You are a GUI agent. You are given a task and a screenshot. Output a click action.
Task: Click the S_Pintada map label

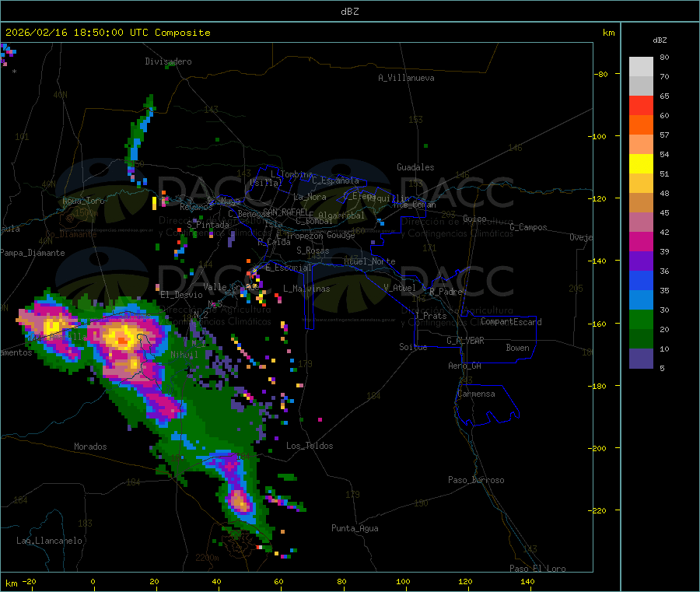tap(208, 225)
